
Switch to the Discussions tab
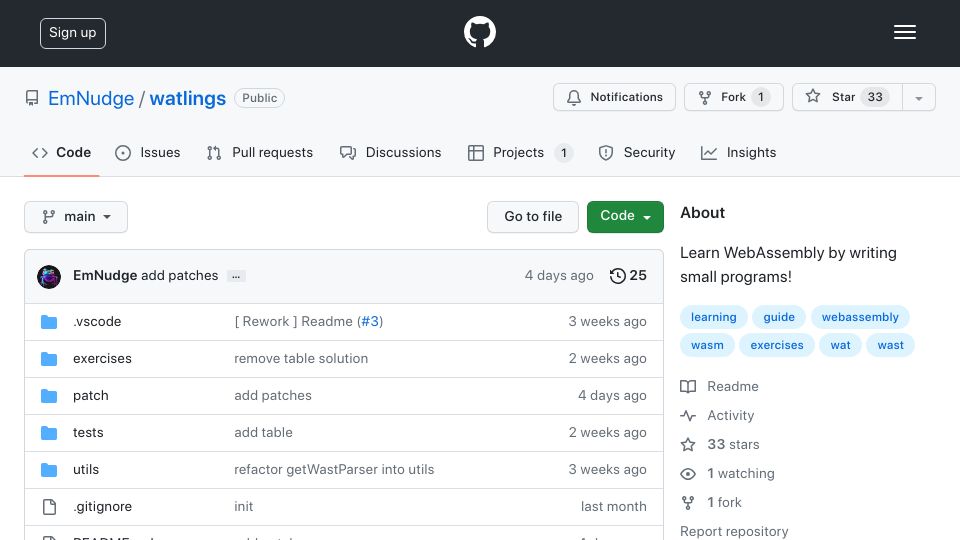390,152
